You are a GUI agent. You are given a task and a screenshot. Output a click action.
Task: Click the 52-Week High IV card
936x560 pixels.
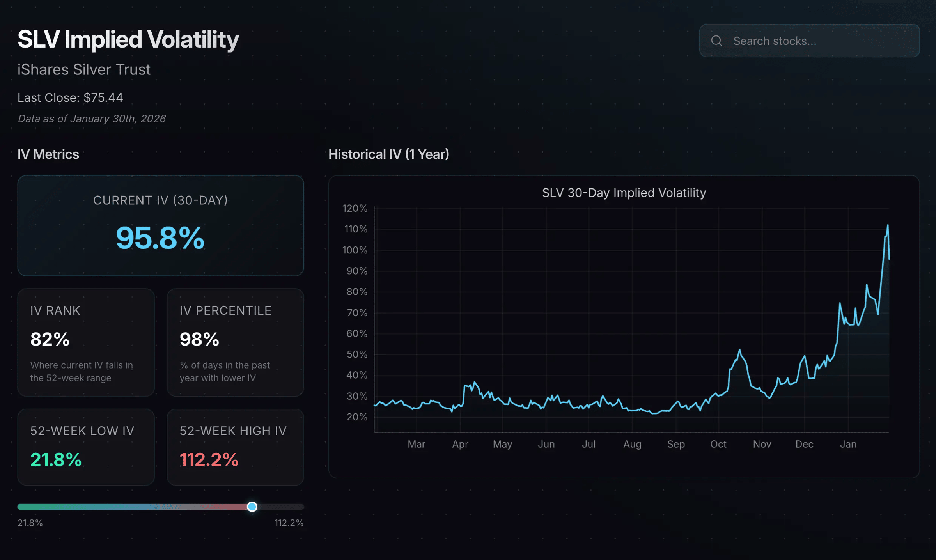[235, 447]
